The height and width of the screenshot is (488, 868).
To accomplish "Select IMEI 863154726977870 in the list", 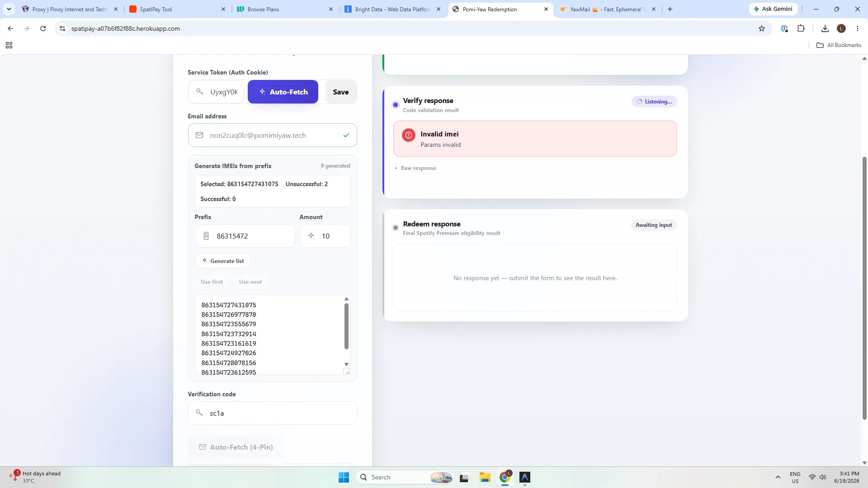I will click(229, 314).
